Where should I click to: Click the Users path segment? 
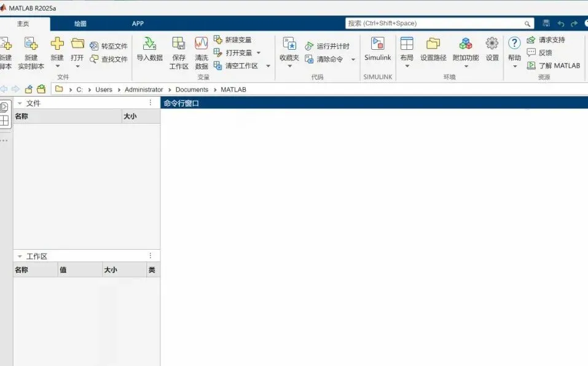pyautogui.click(x=104, y=90)
